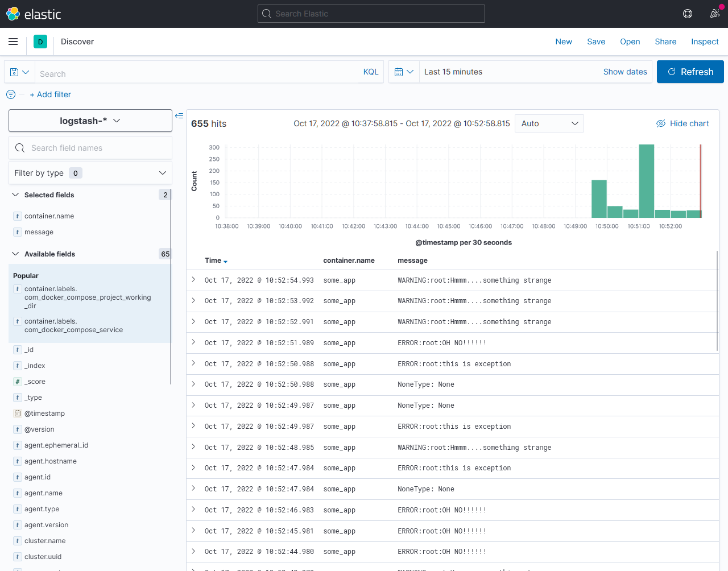Open the Filter by type dropdown
Screen dimensions: 728x571
[90, 173]
